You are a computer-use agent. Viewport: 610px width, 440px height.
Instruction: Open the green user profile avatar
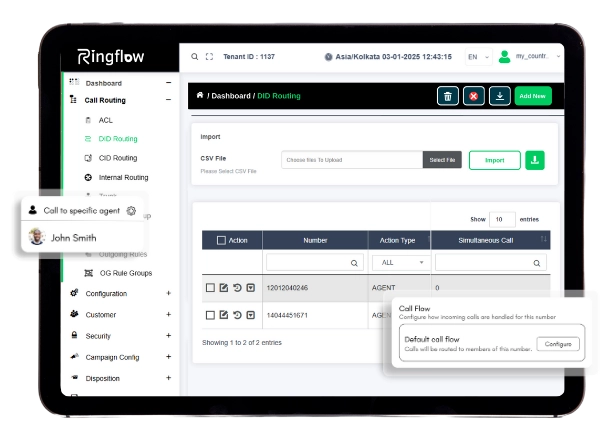(505, 57)
